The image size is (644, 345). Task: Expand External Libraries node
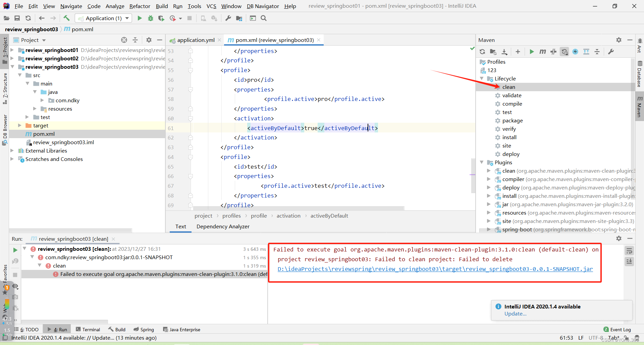coord(12,151)
